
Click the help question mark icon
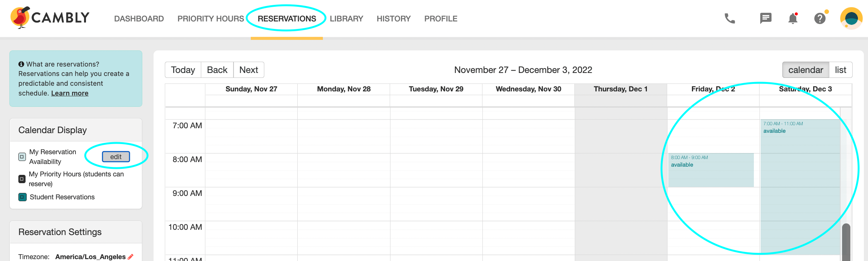820,18
